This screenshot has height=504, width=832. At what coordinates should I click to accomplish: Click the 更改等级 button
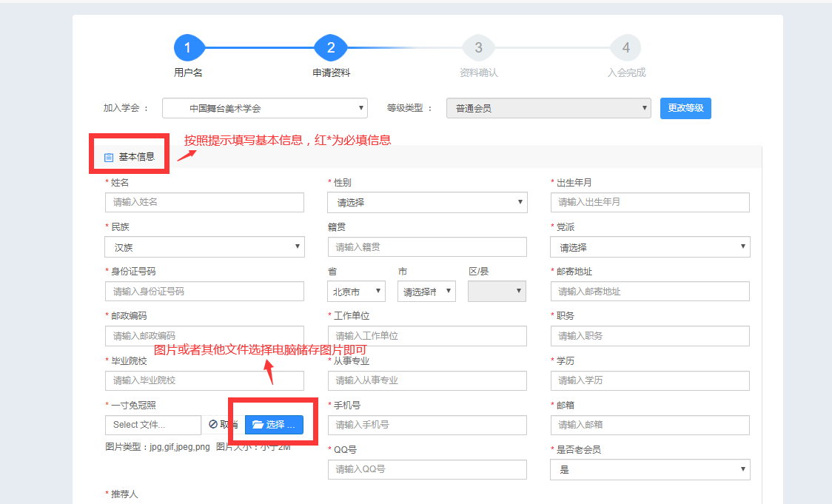click(685, 108)
